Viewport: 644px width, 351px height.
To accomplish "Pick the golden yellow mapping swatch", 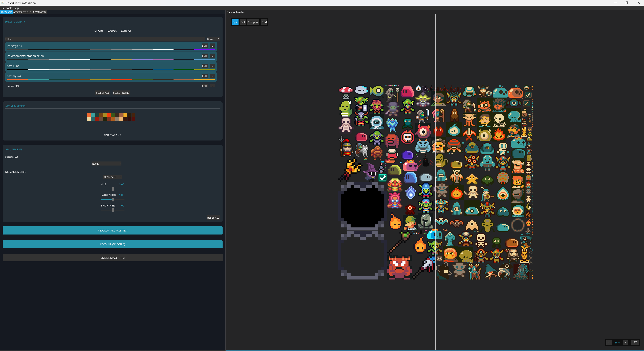I will point(125,115).
